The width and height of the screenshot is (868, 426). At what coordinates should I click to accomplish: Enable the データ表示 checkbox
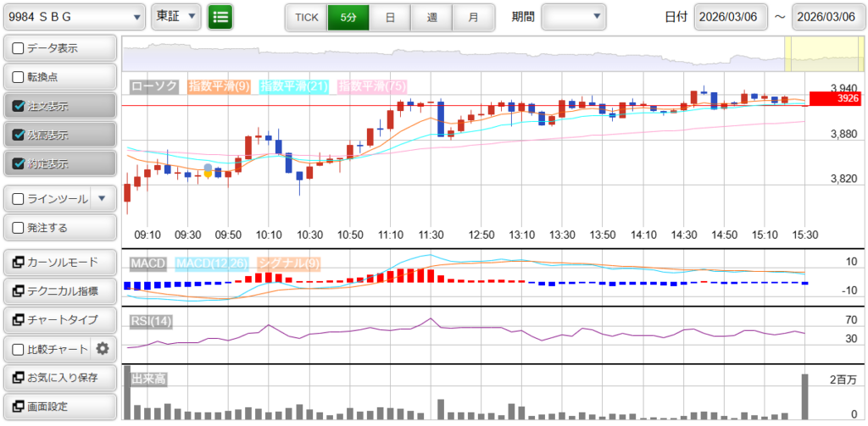pyautogui.click(x=19, y=48)
